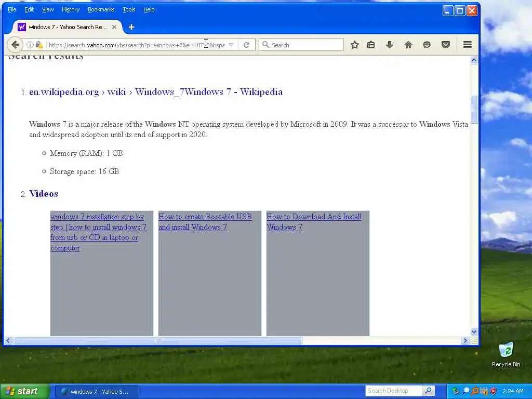Viewport: 532px width, 399px height.
Task: Minimize the Firefox window
Action: (448, 11)
